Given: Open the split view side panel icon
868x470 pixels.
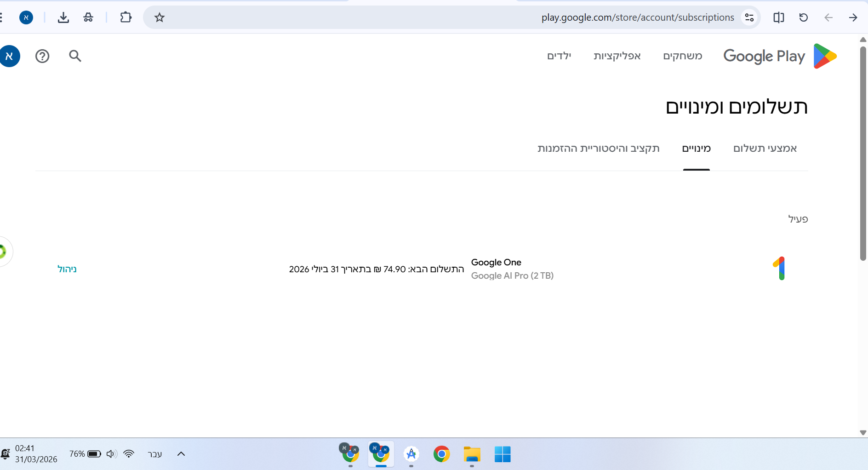Looking at the screenshot, I should click(x=778, y=17).
